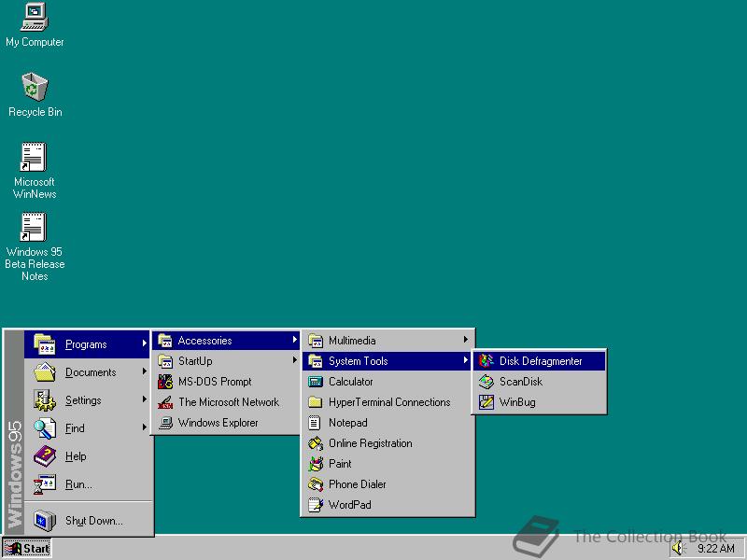Expand the Settings submenu arrow

pos(144,399)
